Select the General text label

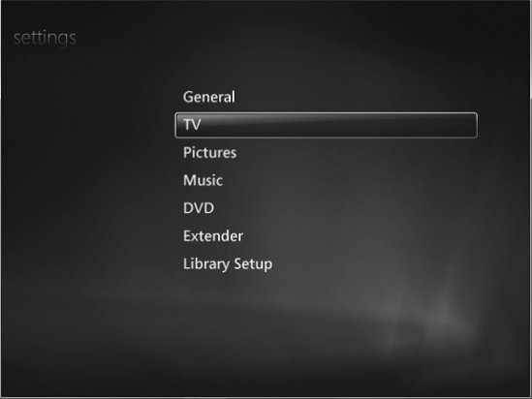[209, 97]
